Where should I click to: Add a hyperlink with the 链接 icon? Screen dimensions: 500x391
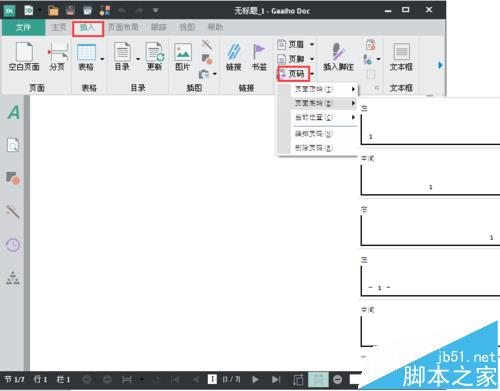tap(233, 56)
